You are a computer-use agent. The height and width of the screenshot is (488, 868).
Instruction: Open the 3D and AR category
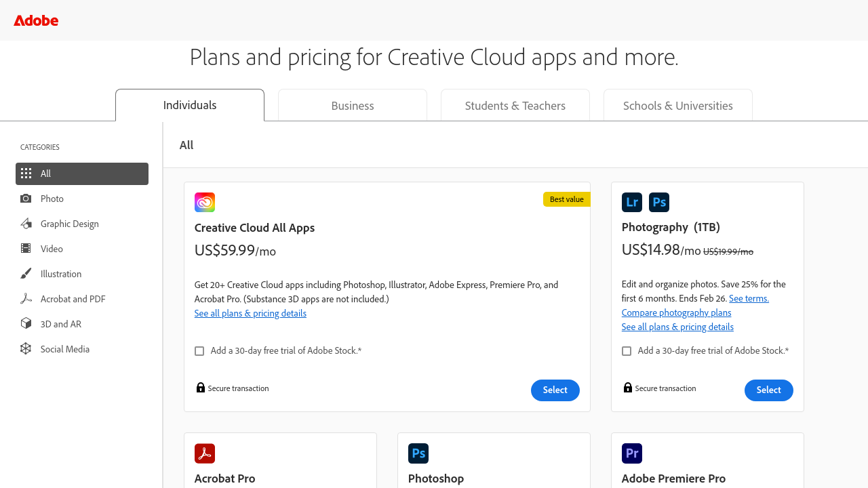[x=61, y=324]
